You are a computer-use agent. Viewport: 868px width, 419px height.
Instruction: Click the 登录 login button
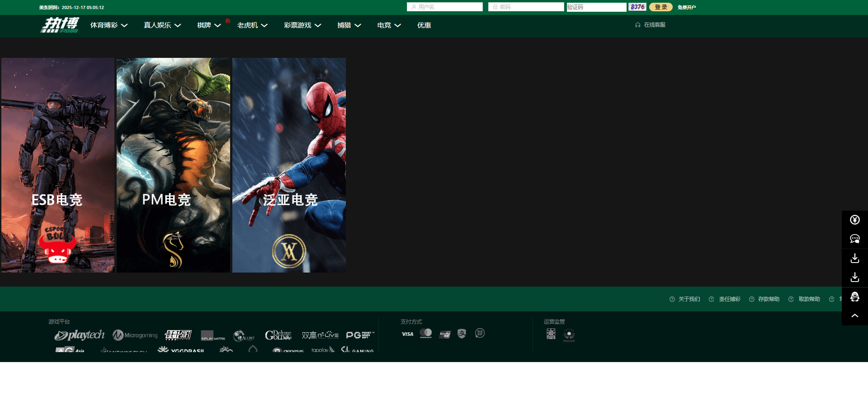click(x=661, y=7)
